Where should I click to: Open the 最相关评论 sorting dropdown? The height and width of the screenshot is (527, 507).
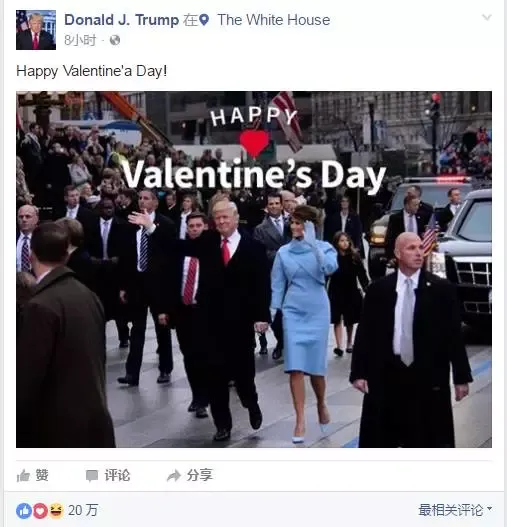click(455, 510)
